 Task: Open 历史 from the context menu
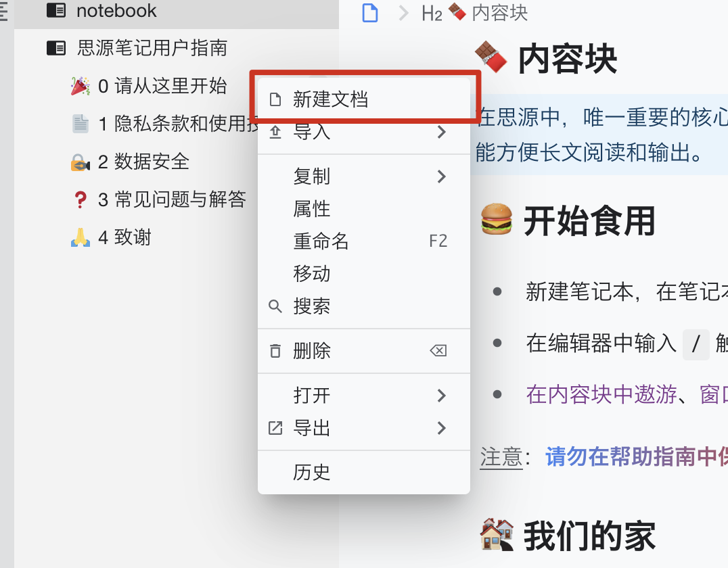tap(364, 473)
